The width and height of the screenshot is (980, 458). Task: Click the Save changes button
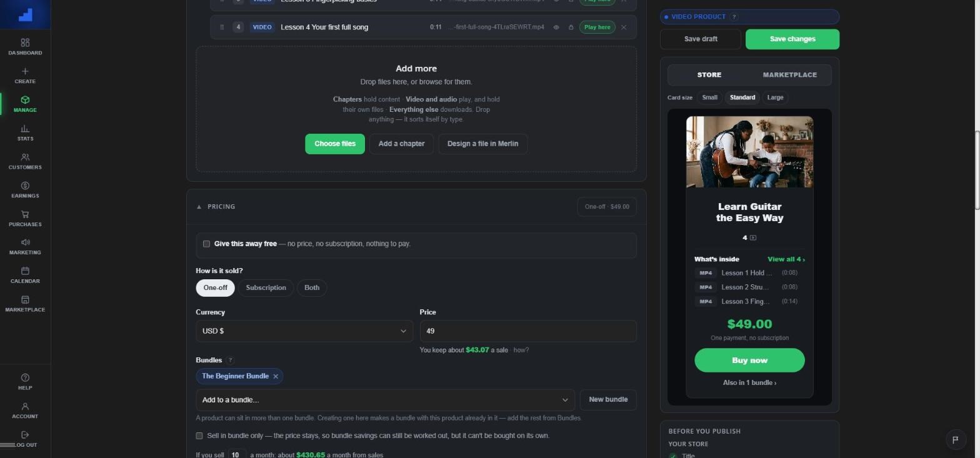pyautogui.click(x=792, y=39)
